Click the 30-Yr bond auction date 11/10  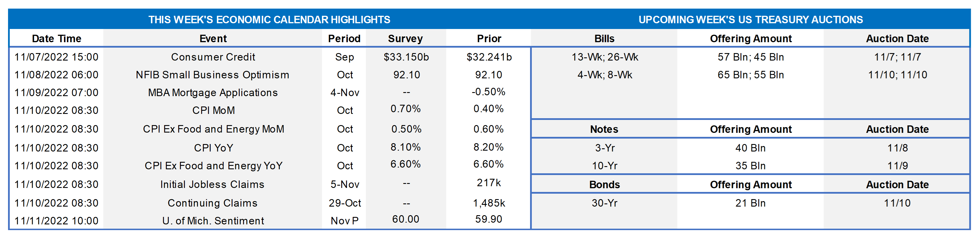point(897,203)
